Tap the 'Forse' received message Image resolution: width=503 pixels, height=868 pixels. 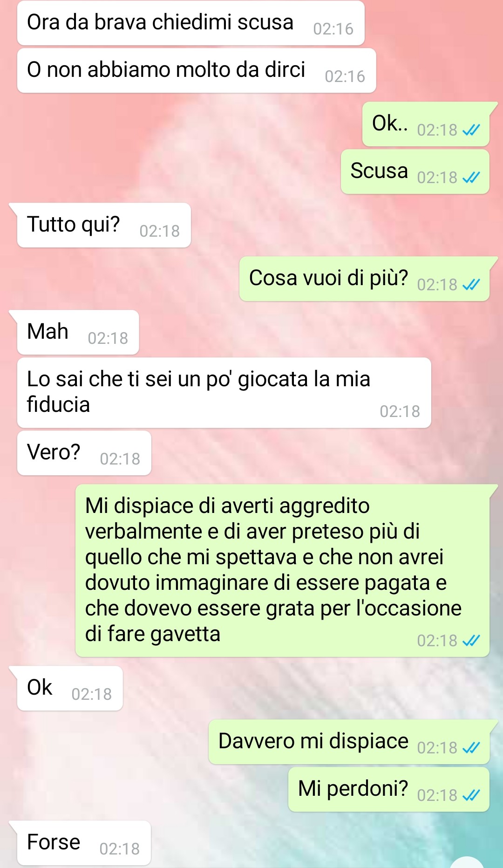84,843
